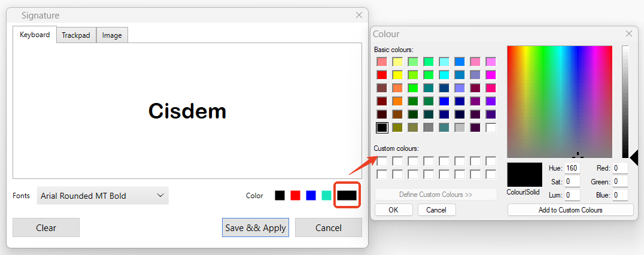Select the violet basic colour swatch
Screen dimensions: 644x255
point(491,101)
